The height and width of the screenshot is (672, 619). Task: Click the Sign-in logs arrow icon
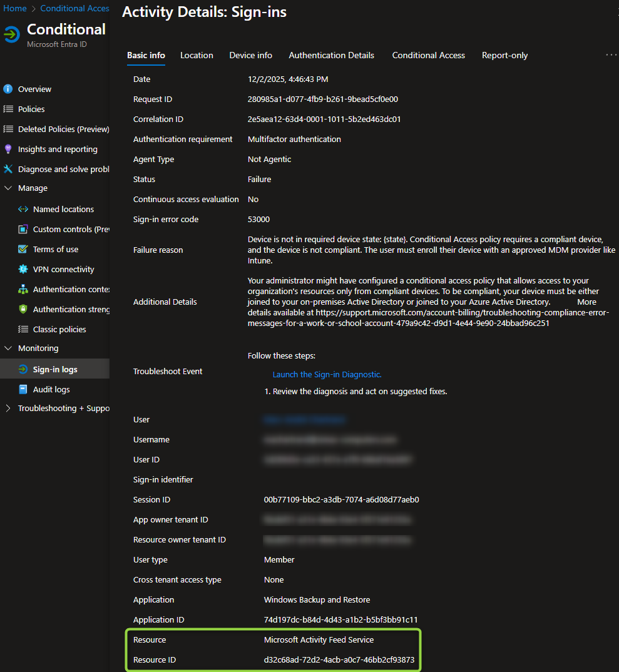coord(23,369)
